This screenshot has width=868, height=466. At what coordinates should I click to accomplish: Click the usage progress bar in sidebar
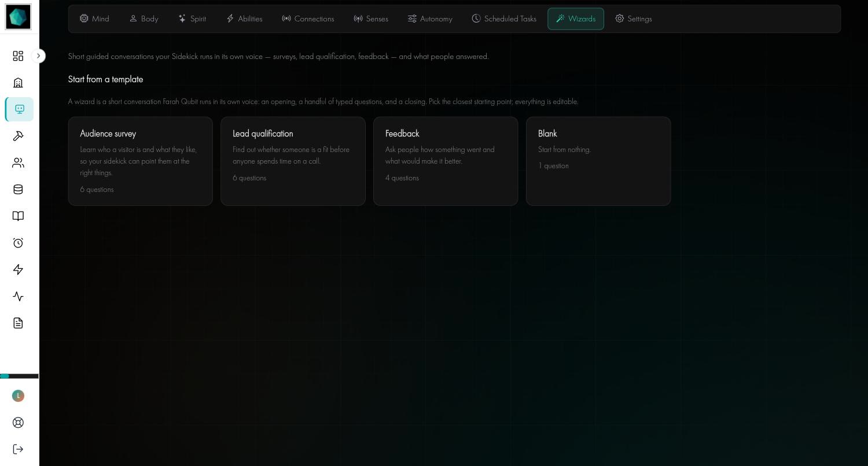coord(19,376)
